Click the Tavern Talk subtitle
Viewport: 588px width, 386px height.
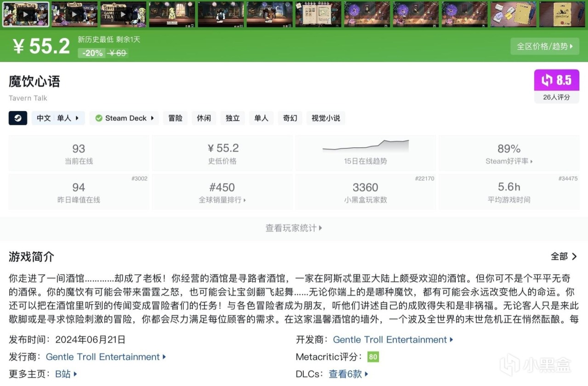[x=28, y=98]
